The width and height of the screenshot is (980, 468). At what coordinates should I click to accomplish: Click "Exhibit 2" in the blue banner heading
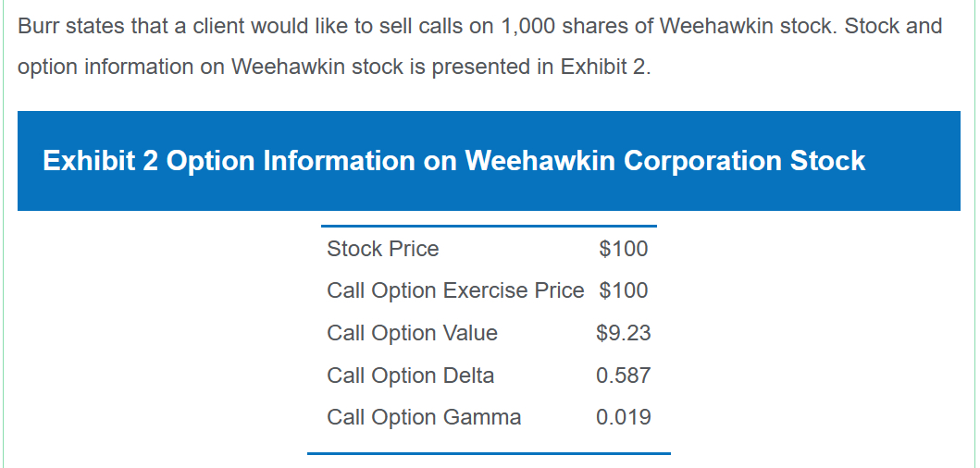pos(101,161)
